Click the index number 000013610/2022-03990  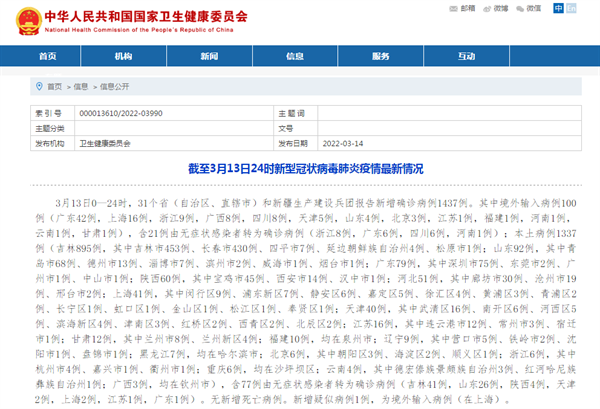coord(121,113)
